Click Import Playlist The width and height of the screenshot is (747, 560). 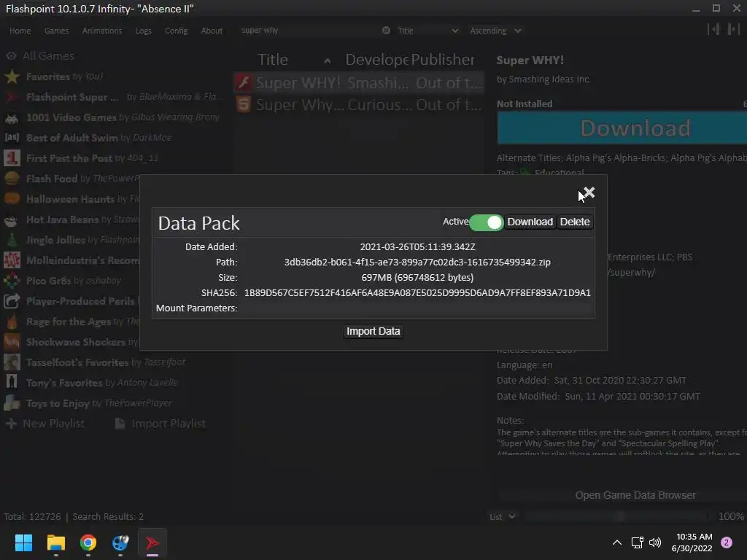tap(160, 424)
